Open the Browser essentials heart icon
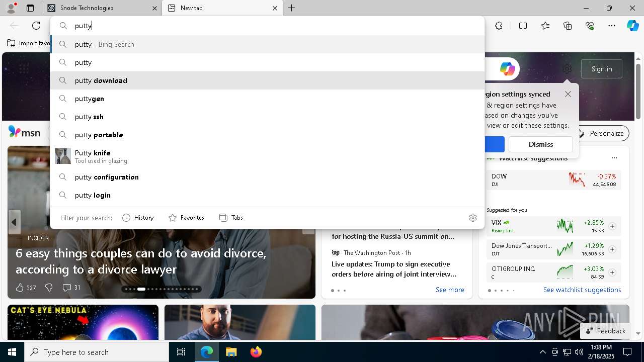The height and width of the screenshot is (362, 644). (590, 26)
